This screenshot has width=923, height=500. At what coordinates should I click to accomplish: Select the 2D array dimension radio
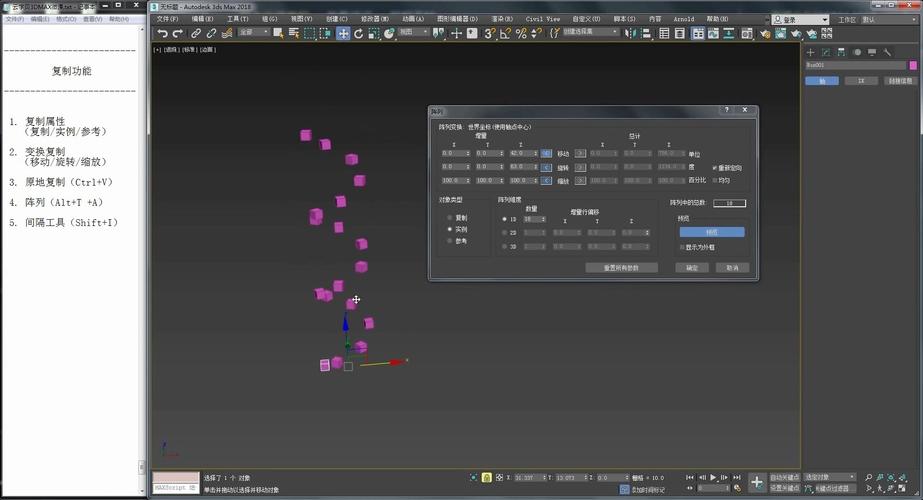[504, 232]
